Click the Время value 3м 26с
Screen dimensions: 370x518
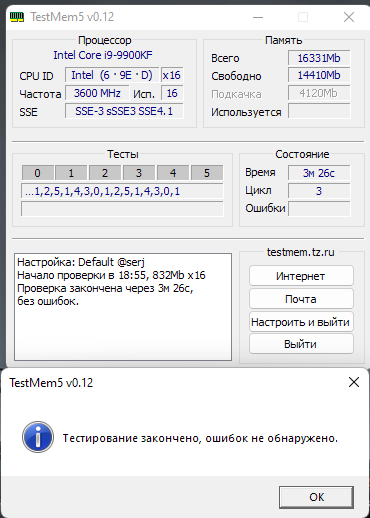319,173
